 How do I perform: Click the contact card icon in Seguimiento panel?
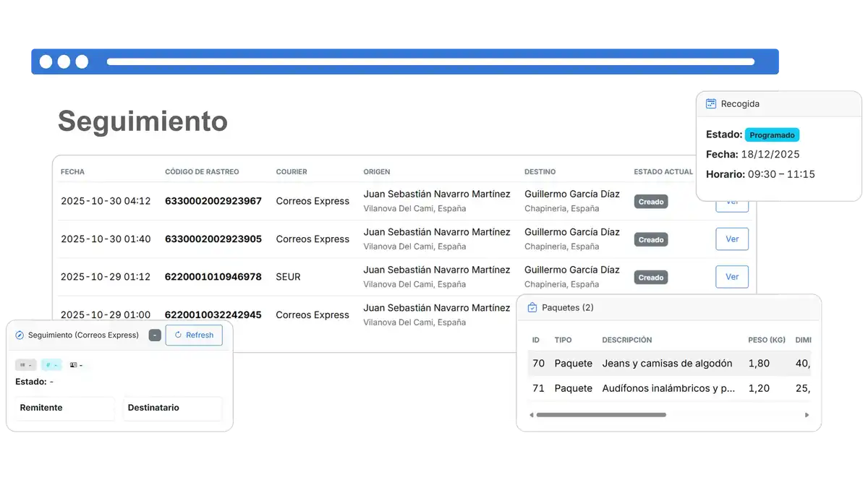point(72,365)
